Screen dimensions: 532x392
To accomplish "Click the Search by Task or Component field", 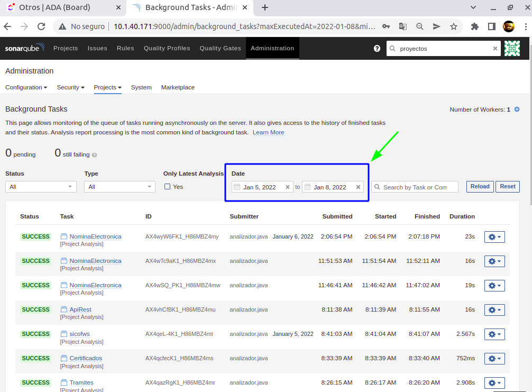I will [x=415, y=187].
